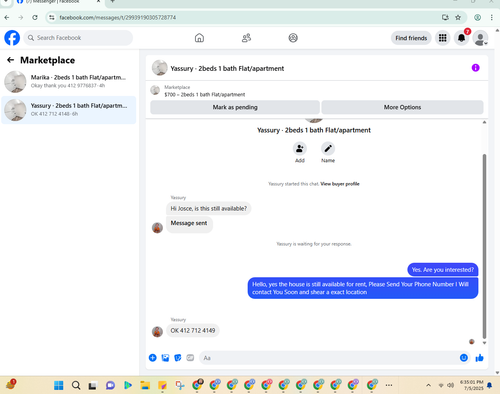Open the Chrome profile icon
The image size is (500, 394).
478,17
